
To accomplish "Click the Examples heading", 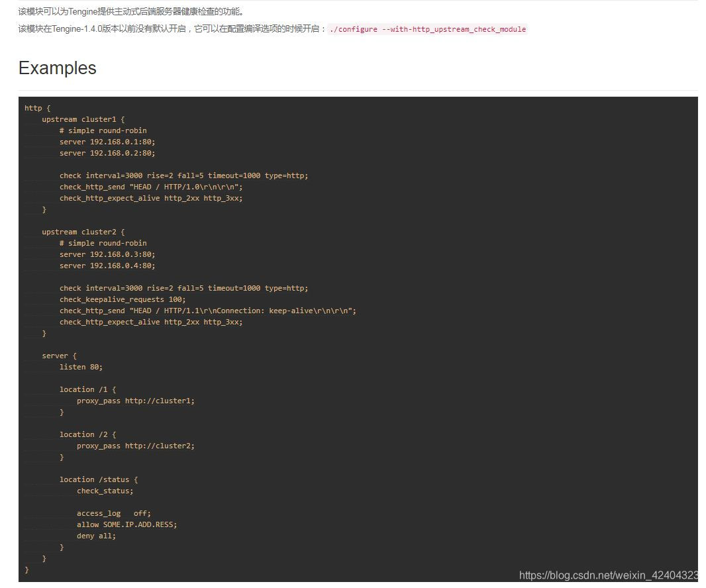I will [57, 68].
